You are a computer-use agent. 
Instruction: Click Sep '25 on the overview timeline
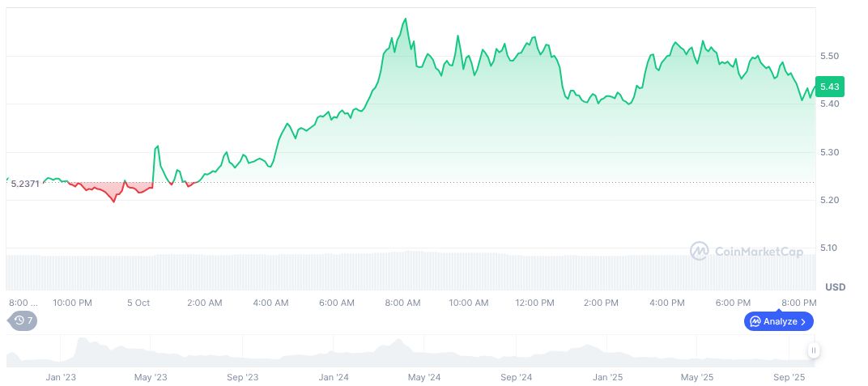(789, 377)
